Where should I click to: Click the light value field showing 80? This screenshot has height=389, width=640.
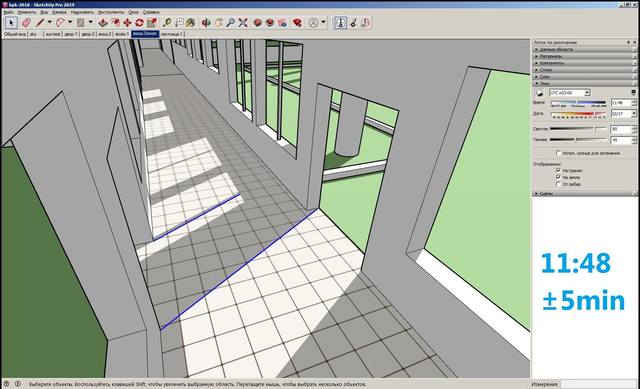click(621, 129)
